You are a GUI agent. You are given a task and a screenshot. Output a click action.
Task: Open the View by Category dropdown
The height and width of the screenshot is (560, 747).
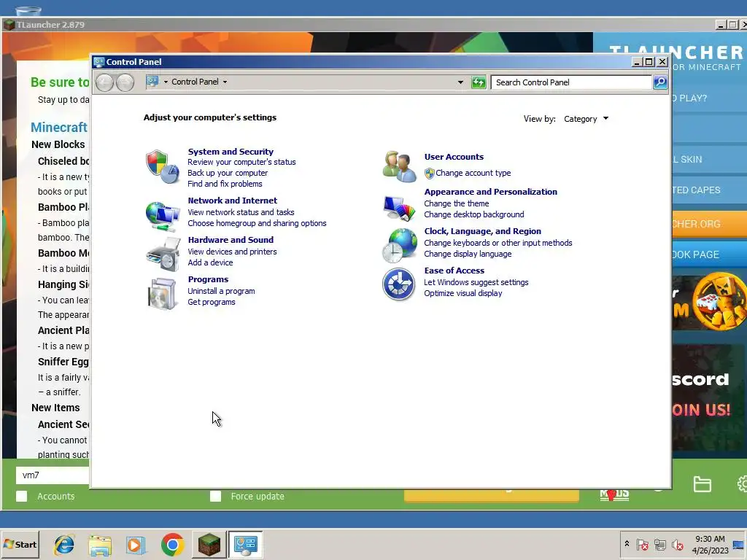point(586,119)
